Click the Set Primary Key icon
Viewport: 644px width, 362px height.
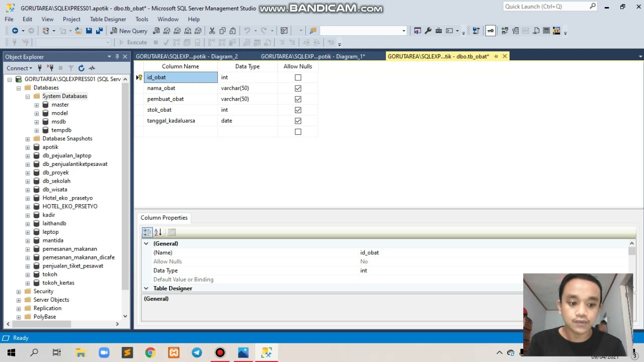click(x=491, y=31)
